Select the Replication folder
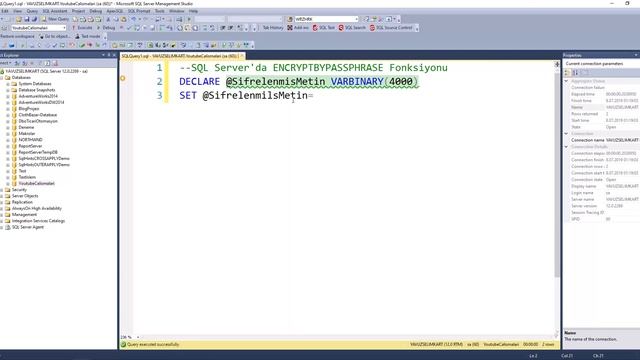Viewport: 640px width, 360px height. pos(22,202)
